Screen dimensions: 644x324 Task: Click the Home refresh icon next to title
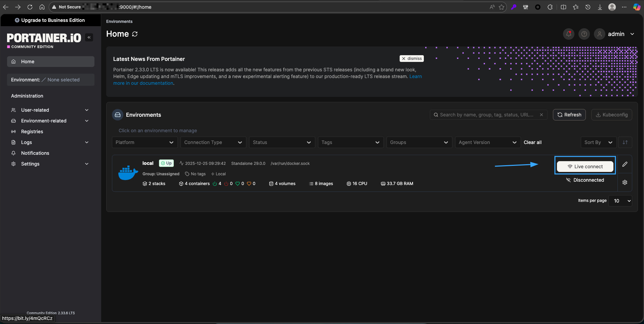[x=135, y=34]
